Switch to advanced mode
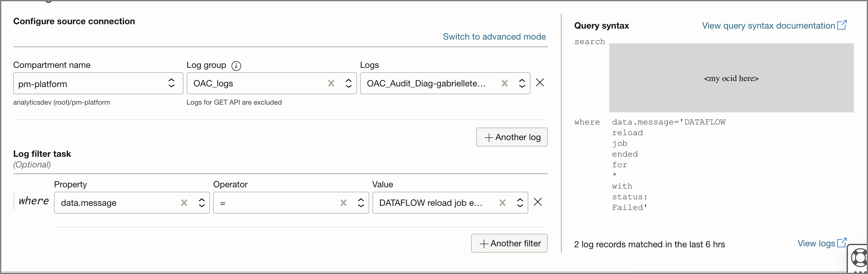This screenshot has width=868, height=274. 494,36
